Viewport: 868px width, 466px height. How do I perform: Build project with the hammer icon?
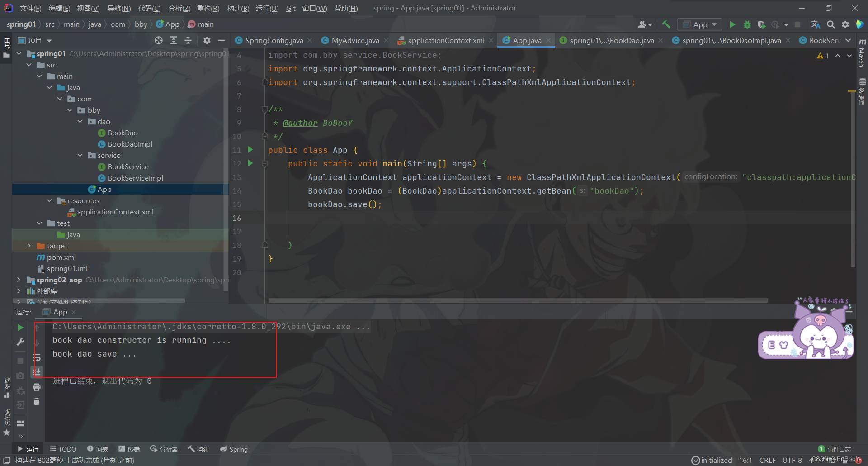click(x=666, y=24)
